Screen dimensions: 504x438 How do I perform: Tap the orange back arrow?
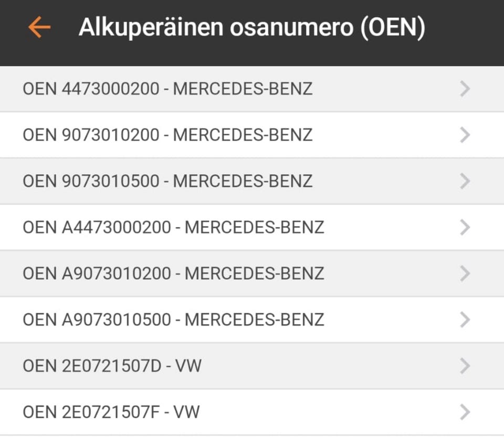[39, 27]
